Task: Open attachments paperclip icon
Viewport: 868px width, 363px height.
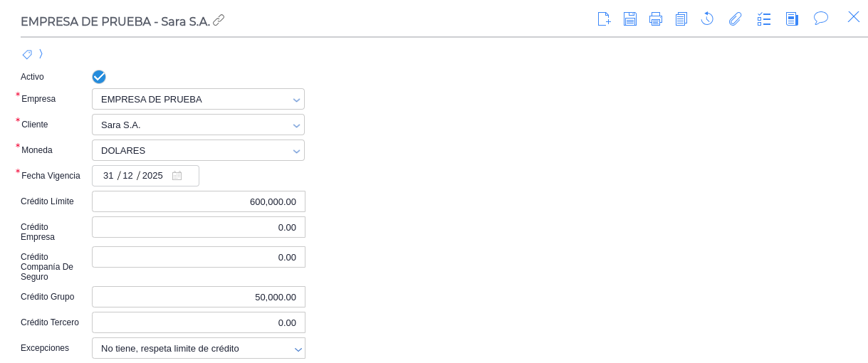Action: coord(736,19)
